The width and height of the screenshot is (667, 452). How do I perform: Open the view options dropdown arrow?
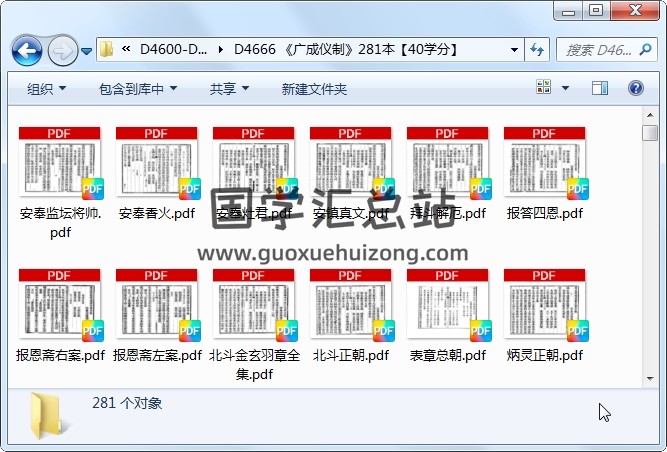tap(565, 88)
